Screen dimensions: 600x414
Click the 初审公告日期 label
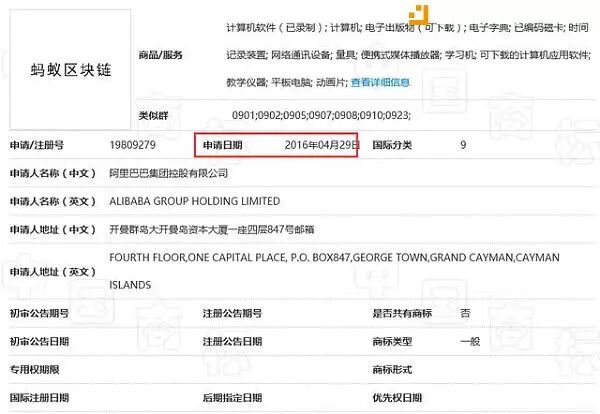point(39,341)
